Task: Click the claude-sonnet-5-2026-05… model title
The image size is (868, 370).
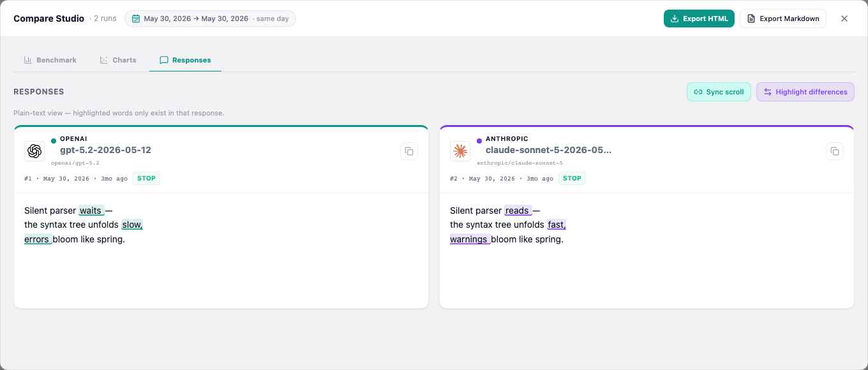Action: [548, 151]
